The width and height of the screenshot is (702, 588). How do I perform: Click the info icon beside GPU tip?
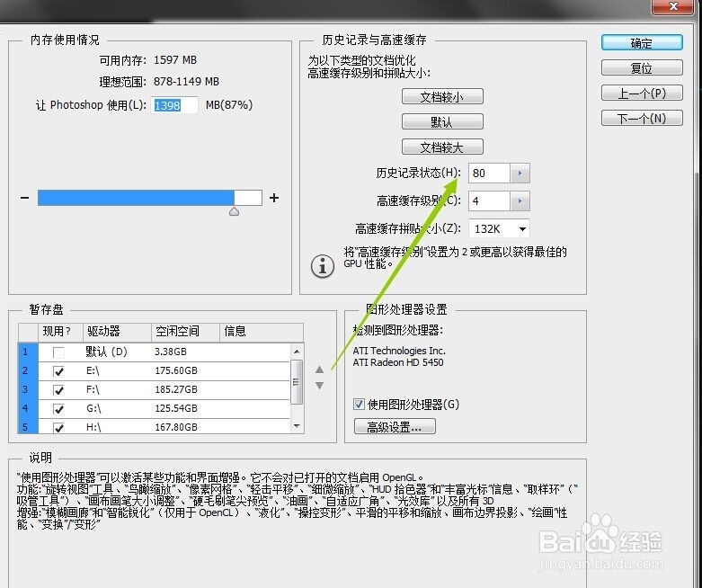[323, 267]
